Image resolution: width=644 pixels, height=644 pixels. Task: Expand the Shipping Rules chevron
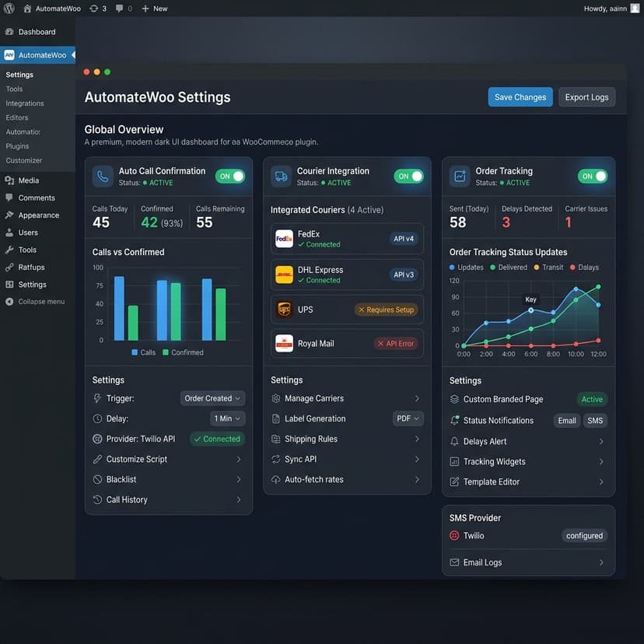point(417,439)
